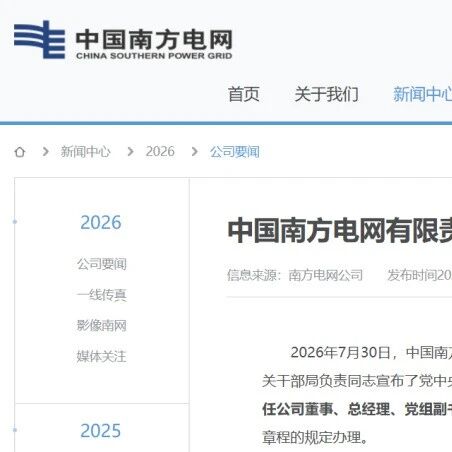Select 新闻中心 navigation item

[x=423, y=94]
